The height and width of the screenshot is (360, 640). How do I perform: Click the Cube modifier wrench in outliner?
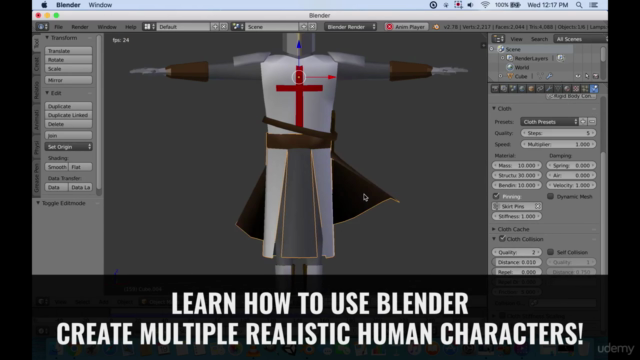point(549,76)
